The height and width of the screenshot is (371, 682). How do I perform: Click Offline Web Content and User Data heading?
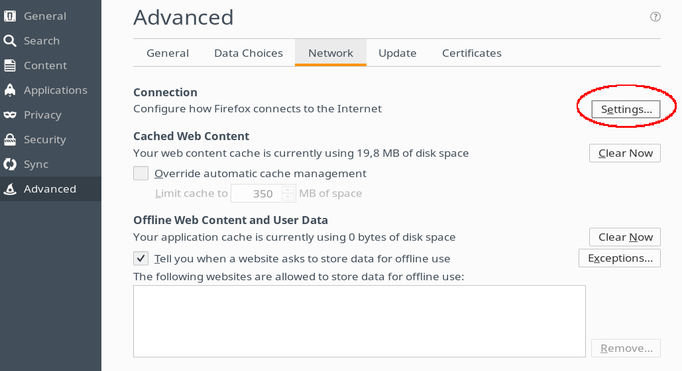(231, 220)
